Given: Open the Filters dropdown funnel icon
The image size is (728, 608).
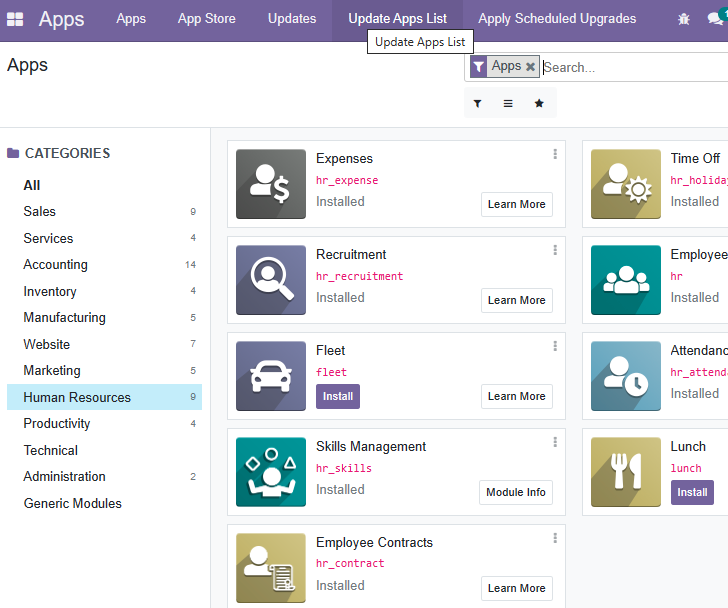Looking at the screenshot, I should pyautogui.click(x=477, y=103).
